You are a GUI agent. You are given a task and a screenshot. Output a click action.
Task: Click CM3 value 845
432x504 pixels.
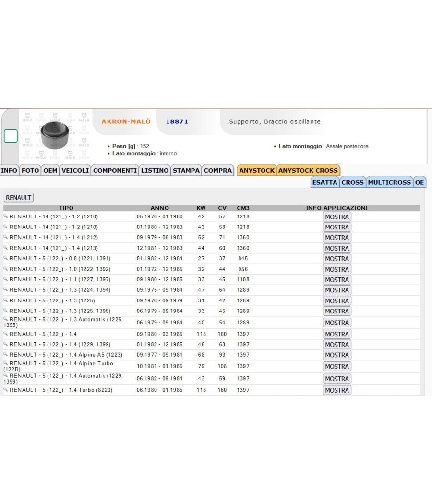click(x=243, y=258)
